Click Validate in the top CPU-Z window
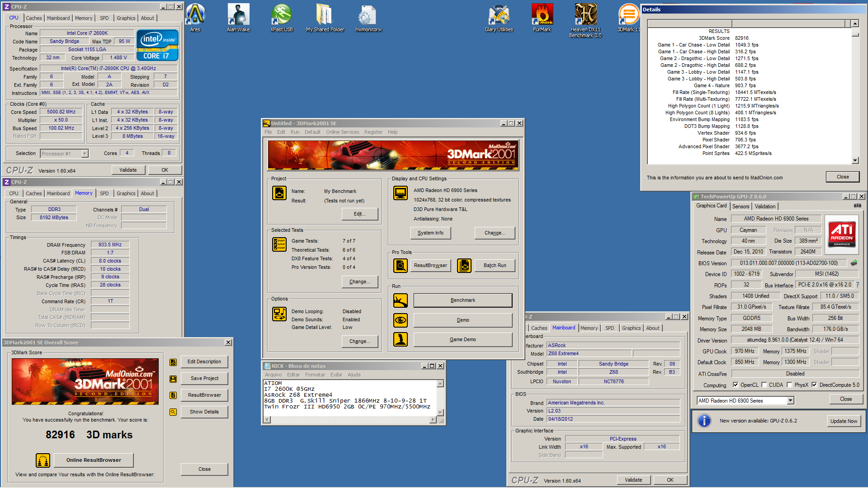Screen dimensions: 868x488 (x=128, y=170)
